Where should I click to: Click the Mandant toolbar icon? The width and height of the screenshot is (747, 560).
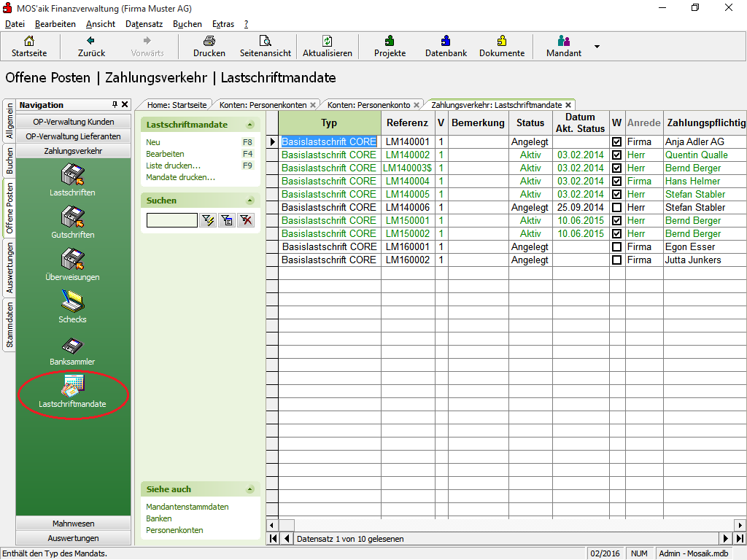(x=564, y=41)
